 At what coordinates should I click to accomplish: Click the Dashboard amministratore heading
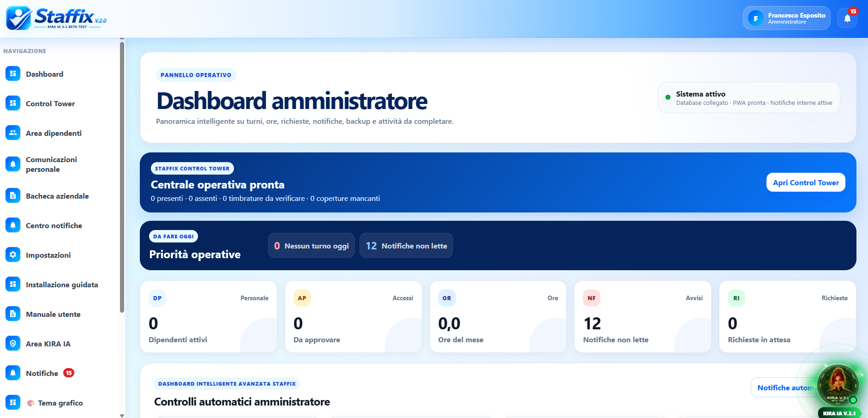click(292, 101)
